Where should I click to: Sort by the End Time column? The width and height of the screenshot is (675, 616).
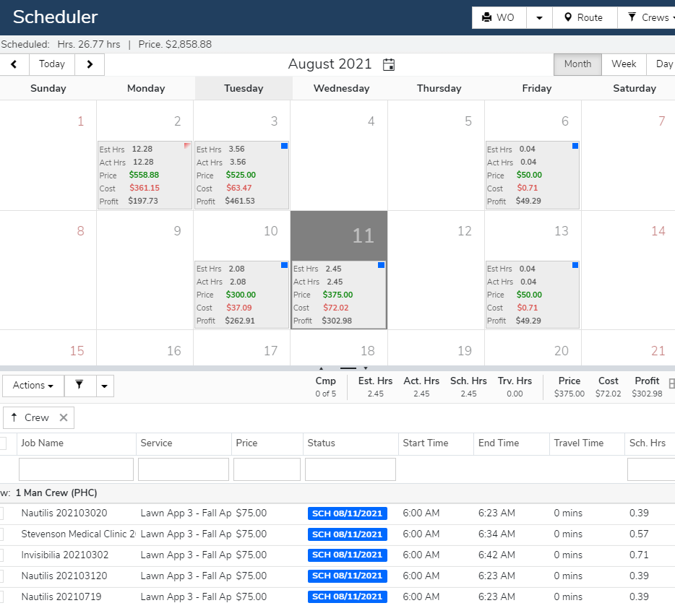[x=499, y=443]
